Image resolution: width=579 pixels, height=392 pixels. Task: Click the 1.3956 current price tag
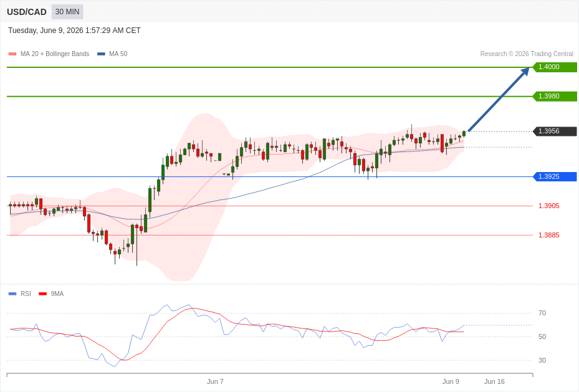[555, 131]
